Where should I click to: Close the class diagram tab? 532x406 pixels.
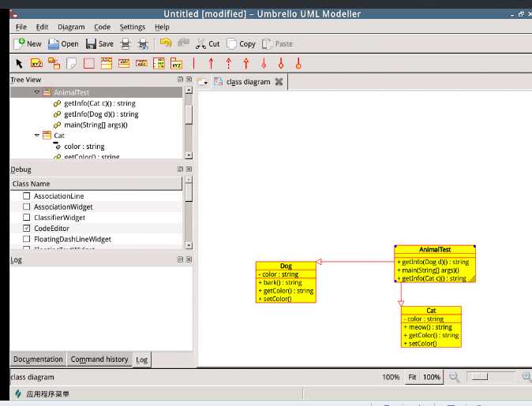pos(279,82)
